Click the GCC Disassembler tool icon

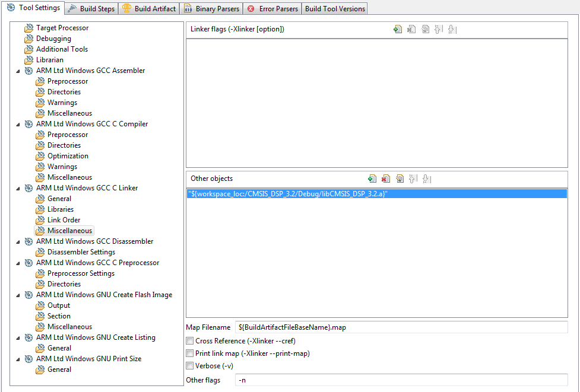point(29,241)
